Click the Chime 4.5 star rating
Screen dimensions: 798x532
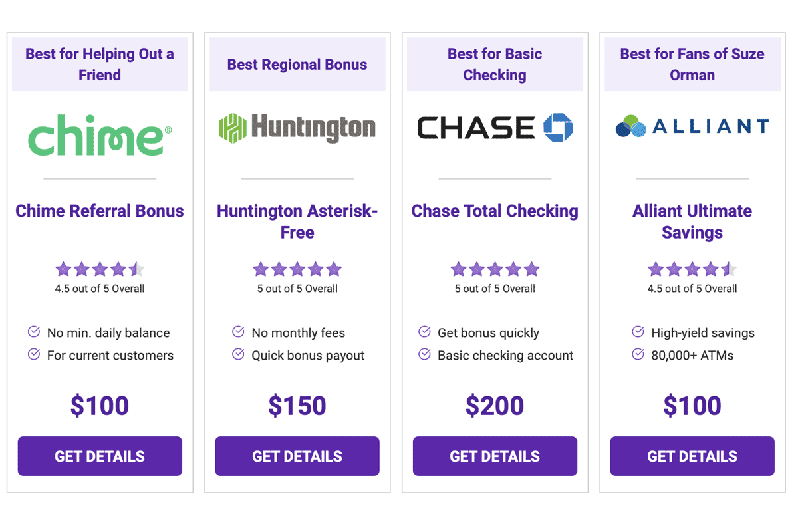pyautogui.click(x=100, y=269)
